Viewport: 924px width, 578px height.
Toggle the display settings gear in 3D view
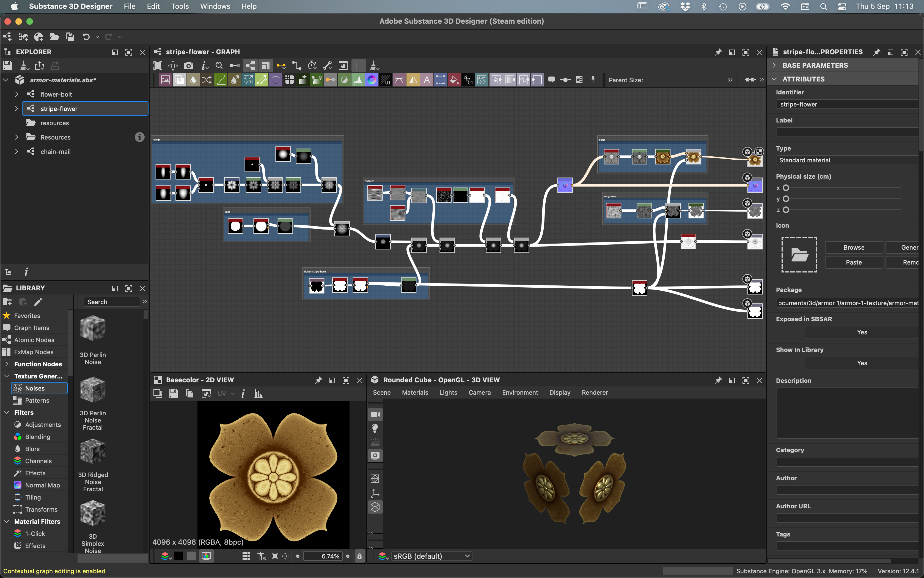(x=375, y=456)
